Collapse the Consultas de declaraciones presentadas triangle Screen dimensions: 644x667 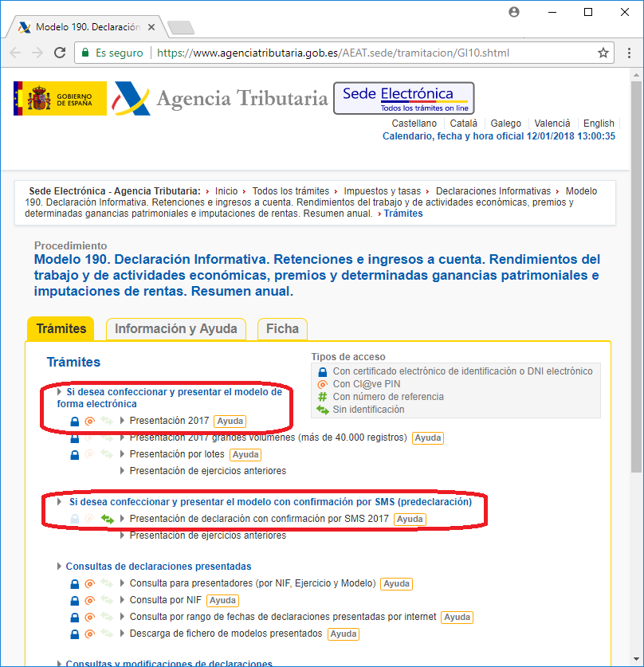pyautogui.click(x=60, y=566)
